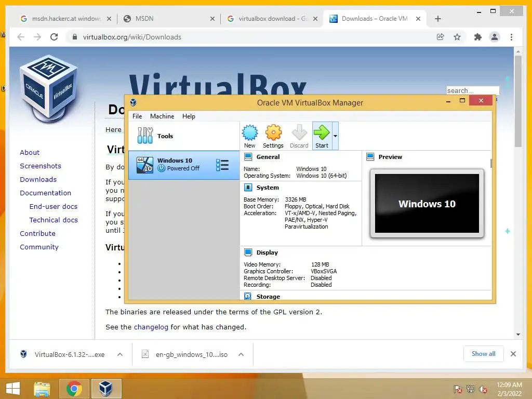
Task: Open the Contribute link
Action: [x=37, y=233]
